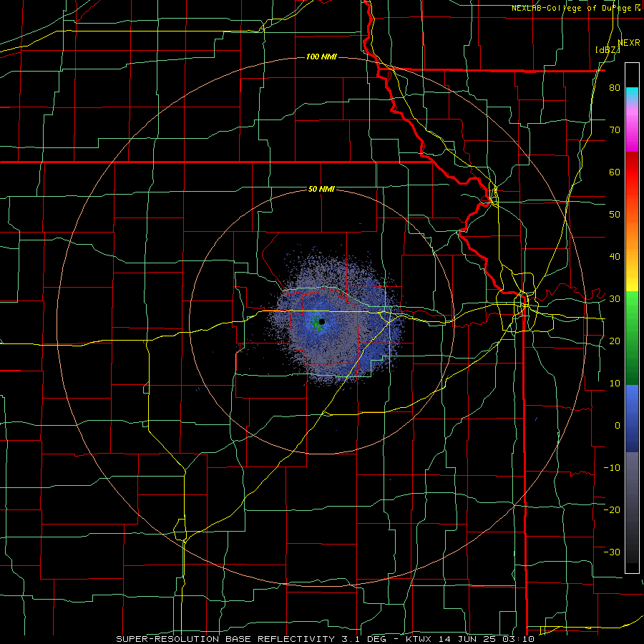
Task: Click the -20 dBZ scale label
Action: tap(612, 509)
